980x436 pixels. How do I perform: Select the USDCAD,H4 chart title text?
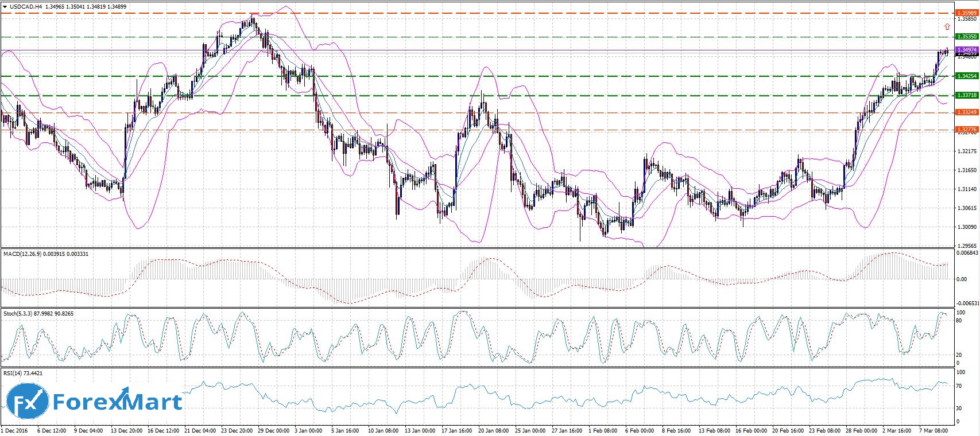coord(25,7)
